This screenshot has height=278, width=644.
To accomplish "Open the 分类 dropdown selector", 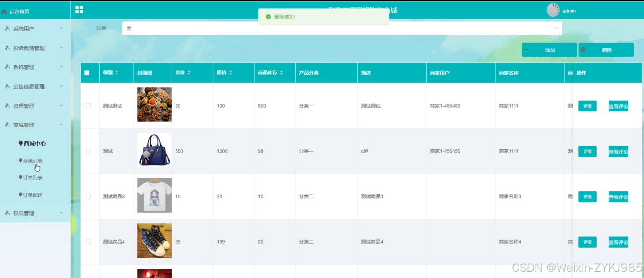I will (x=342, y=28).
